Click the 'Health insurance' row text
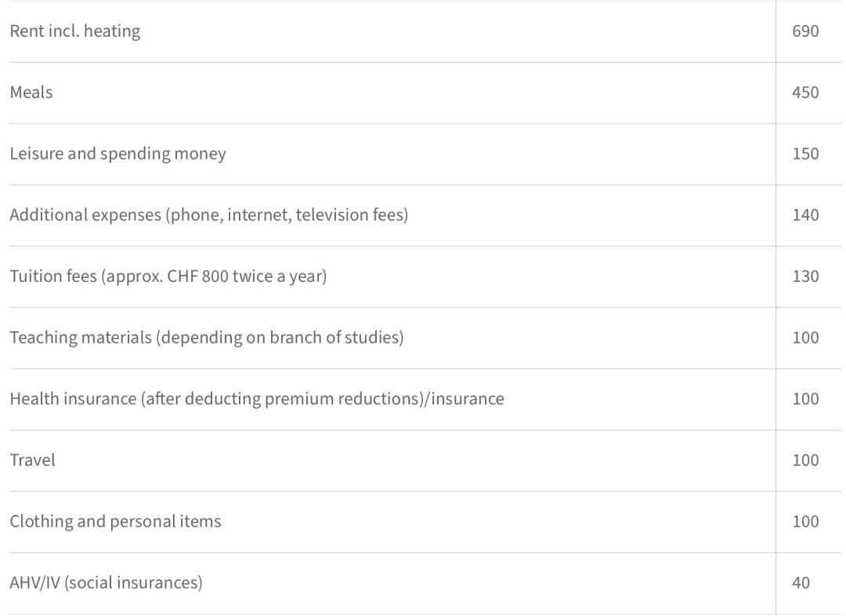The height and width of the screenshot is (616, 846). click(x=257, y=399)
